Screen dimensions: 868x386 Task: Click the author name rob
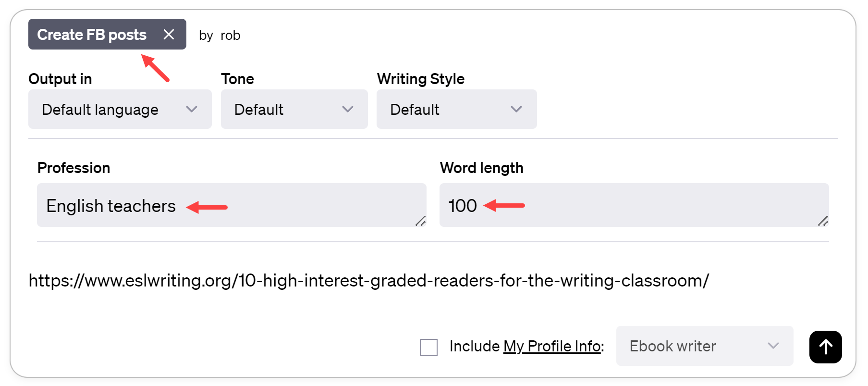[x=230, y=36]
